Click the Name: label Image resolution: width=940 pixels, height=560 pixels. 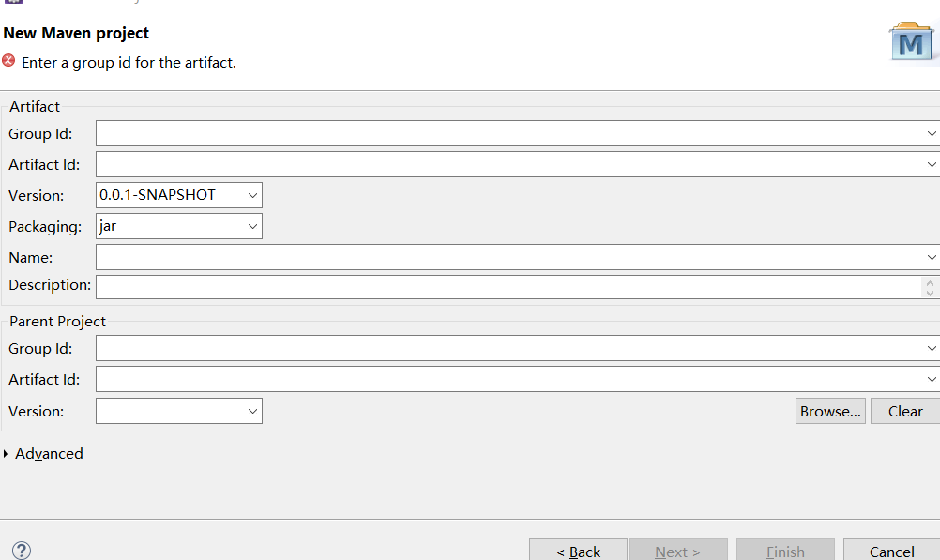(31, 258)
